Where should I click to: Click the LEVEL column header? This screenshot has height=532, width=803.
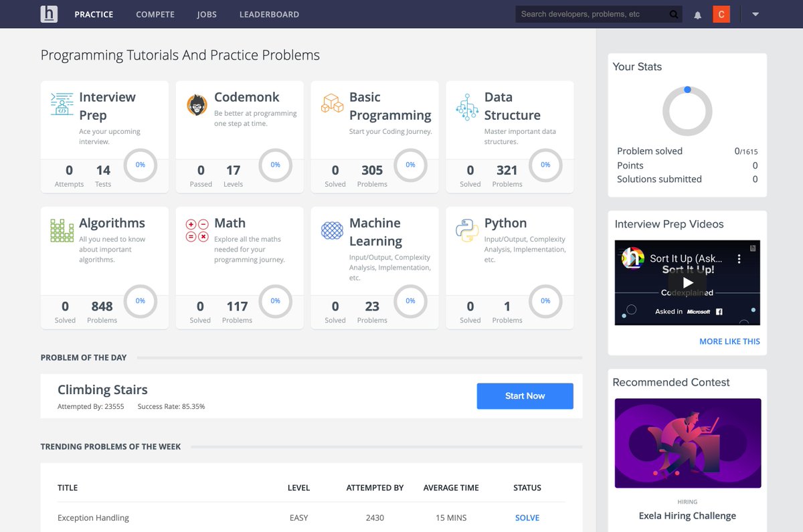pos(298,488)
